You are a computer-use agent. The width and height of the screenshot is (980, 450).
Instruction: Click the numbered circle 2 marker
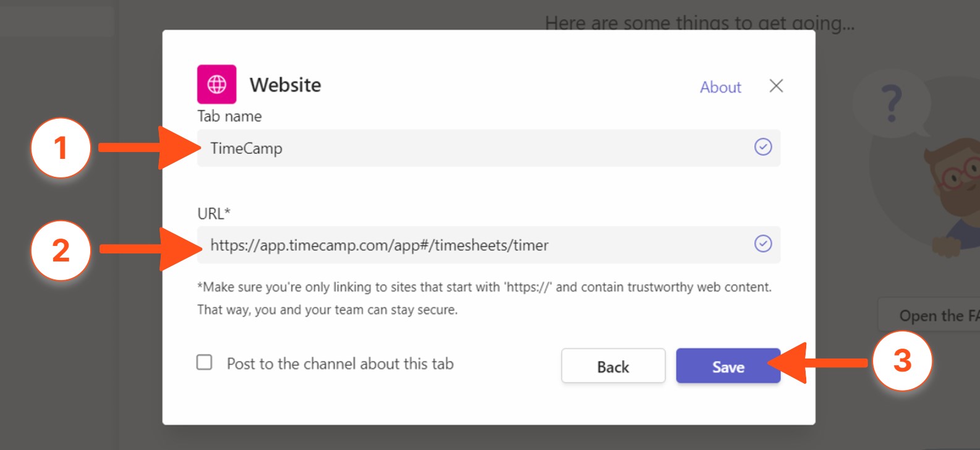point(61,250)
